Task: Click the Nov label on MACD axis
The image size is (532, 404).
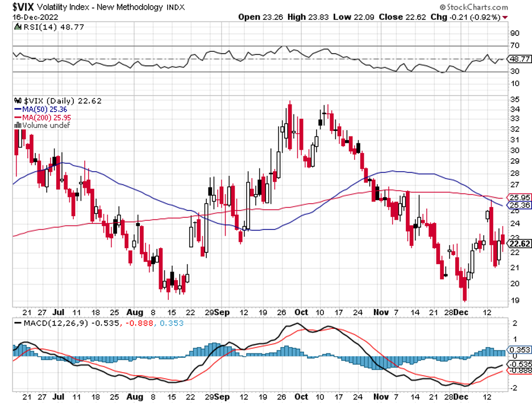Action: 381,397
